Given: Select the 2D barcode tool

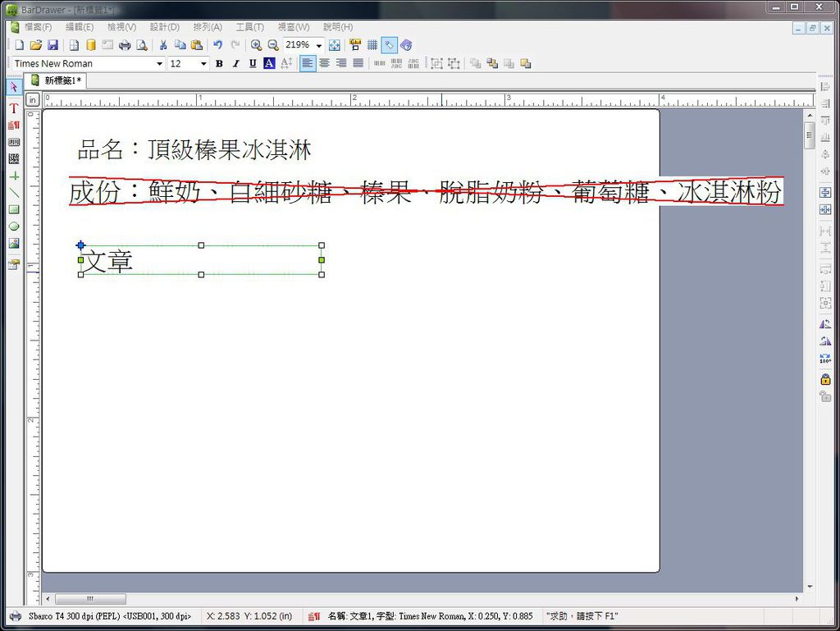Looking at the screenshot, I should tap(14, 159).
